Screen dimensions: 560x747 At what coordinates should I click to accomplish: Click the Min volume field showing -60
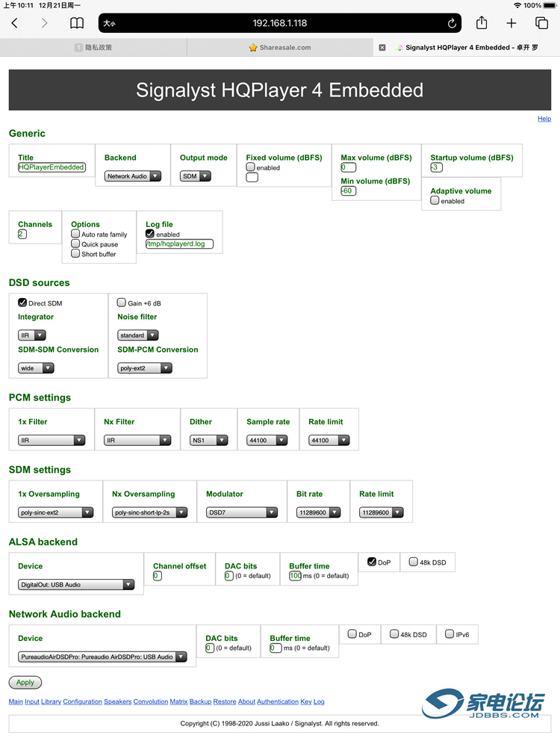coord(348,191)
